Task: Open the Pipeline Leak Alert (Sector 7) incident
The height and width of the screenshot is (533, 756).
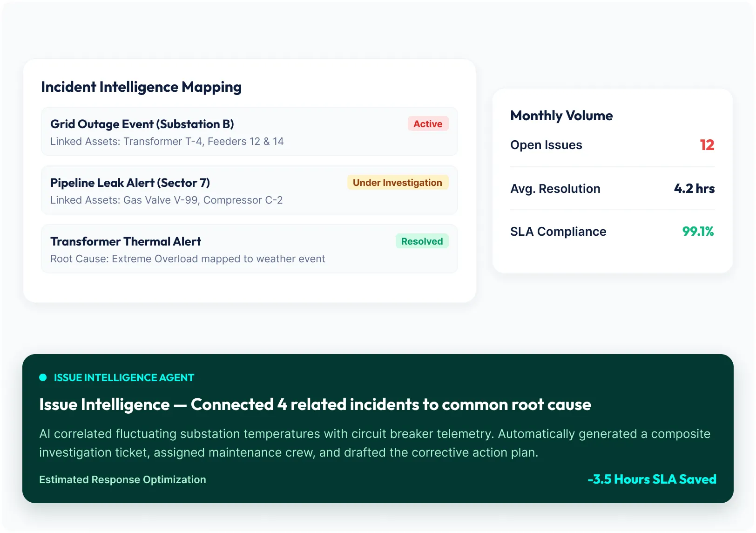Action: tap(250, 190)
